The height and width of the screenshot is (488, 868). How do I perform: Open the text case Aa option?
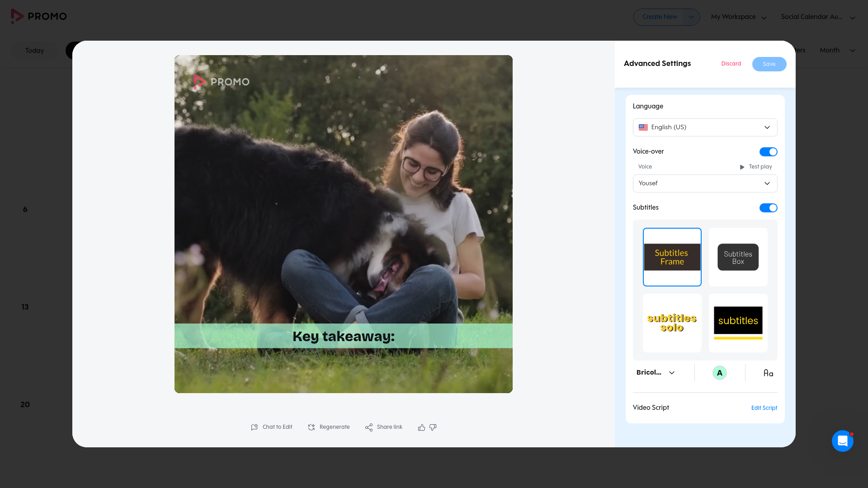coord(768,373)
